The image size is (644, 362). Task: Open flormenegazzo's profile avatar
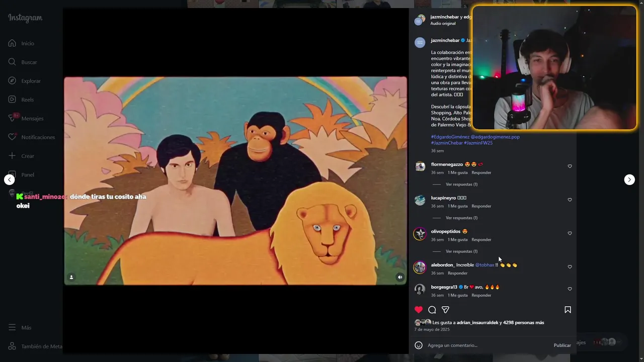[x=420, y=166]
